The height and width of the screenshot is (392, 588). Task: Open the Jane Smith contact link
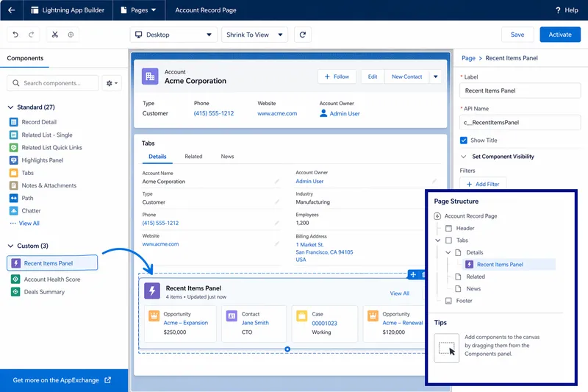tap(255, 323)
